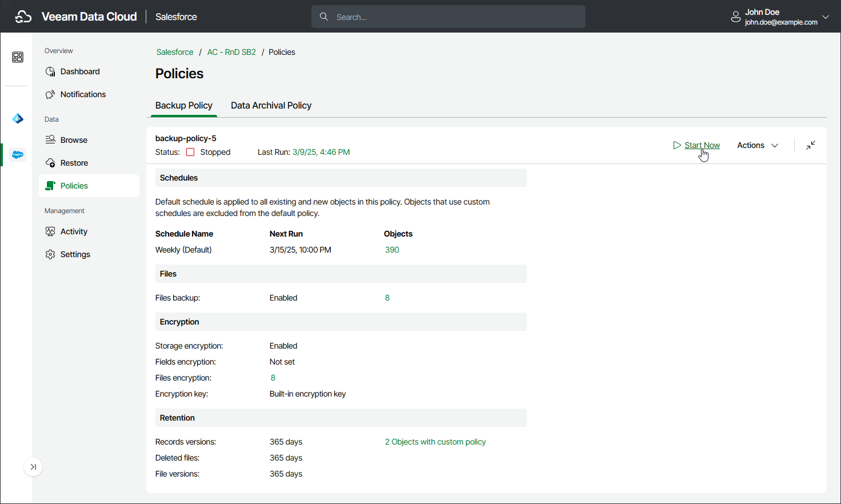Open Settings in the sidebar
This screenshot has width=841, height=504.
point(89,254)
